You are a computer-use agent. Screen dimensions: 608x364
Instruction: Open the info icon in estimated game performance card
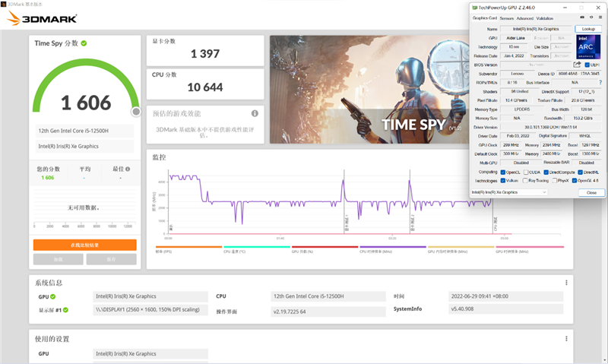pos(255,113)
